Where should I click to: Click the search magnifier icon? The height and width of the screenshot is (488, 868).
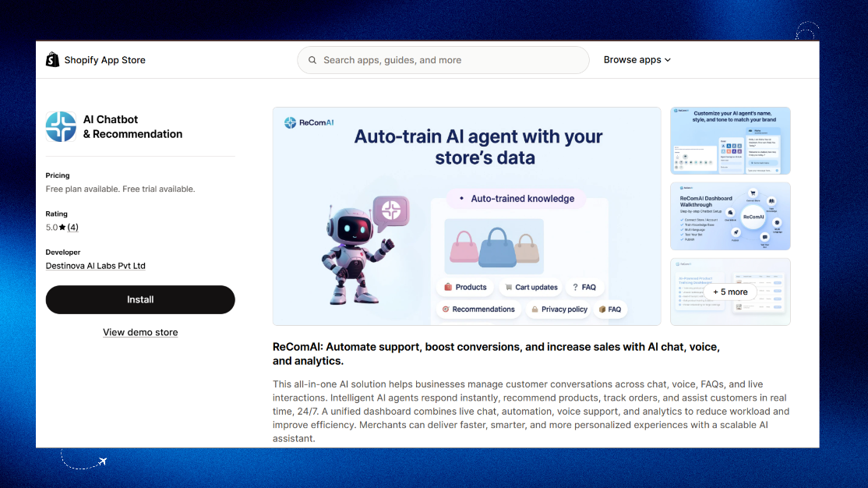click(x=312, y=60)
